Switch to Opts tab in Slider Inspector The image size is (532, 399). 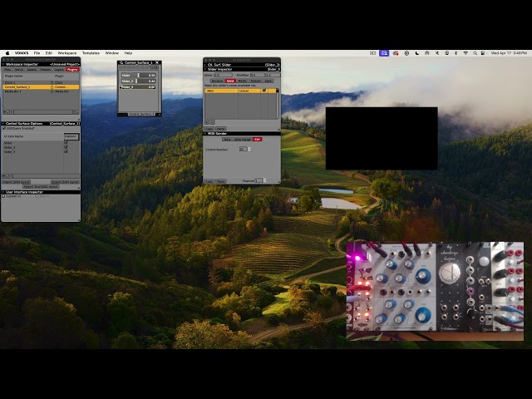click(268, 81)
